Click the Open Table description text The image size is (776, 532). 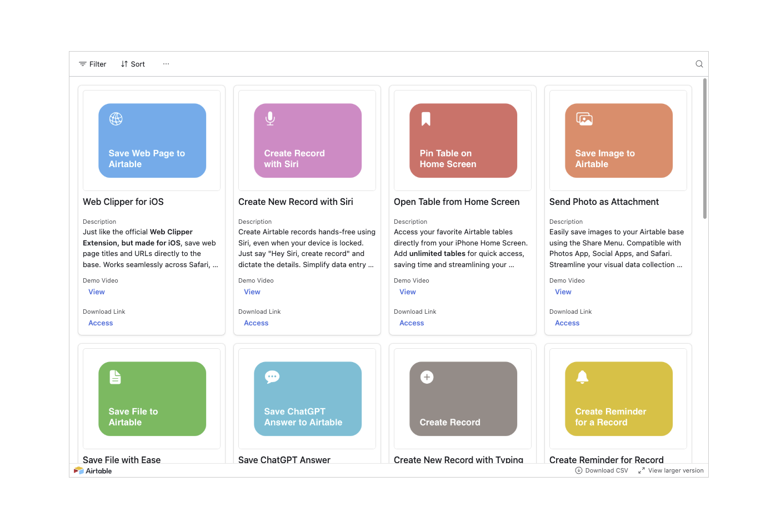(461, 248)
